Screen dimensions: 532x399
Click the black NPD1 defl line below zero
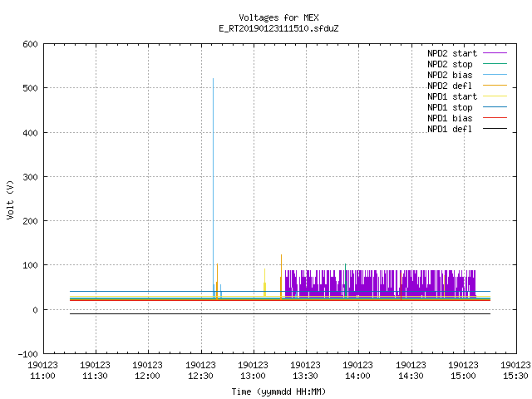(280, 314)
